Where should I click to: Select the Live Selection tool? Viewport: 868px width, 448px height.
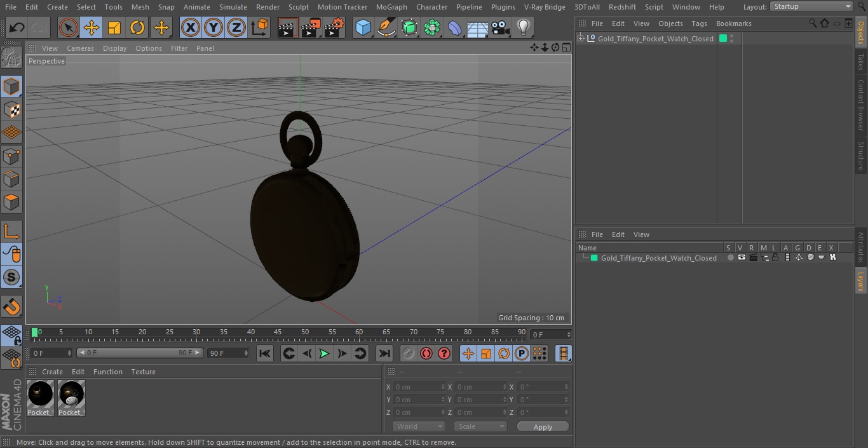pyautogui.click(x=68, y=28)
